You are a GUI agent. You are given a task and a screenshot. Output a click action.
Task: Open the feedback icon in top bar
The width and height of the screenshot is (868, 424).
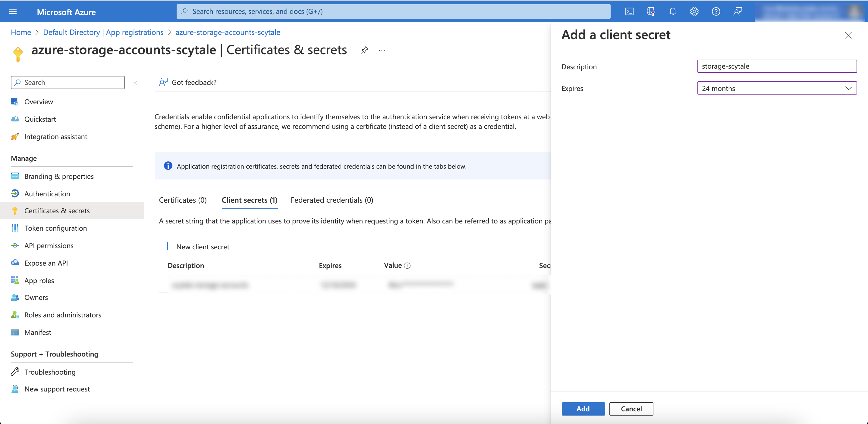(x=737, y=12)
